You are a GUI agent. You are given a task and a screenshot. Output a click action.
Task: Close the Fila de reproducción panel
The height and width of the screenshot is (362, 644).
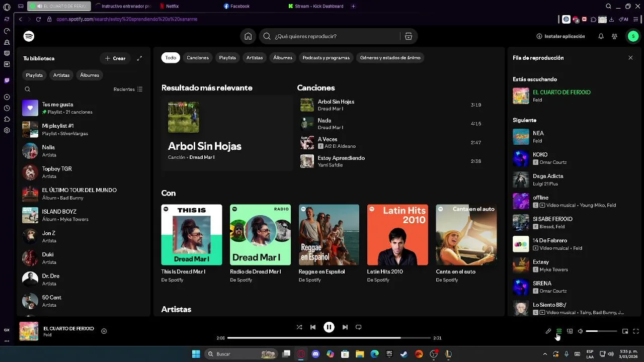(630, 58)
